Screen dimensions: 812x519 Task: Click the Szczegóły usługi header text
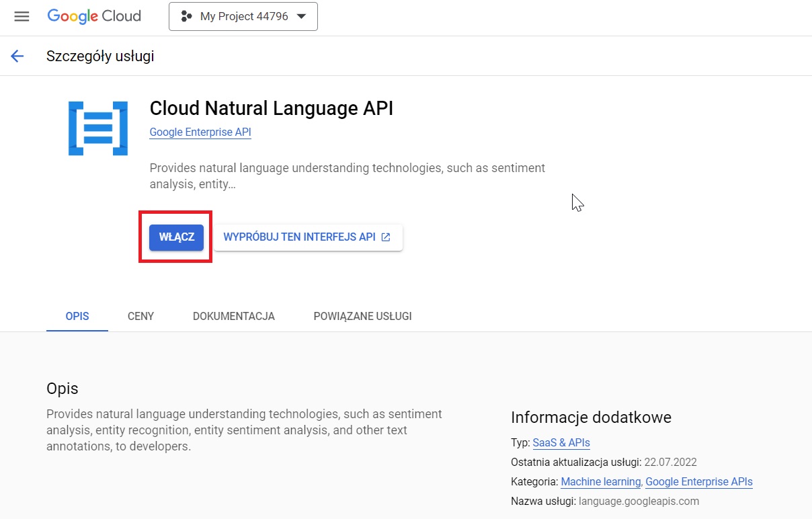tap(100, 56)
